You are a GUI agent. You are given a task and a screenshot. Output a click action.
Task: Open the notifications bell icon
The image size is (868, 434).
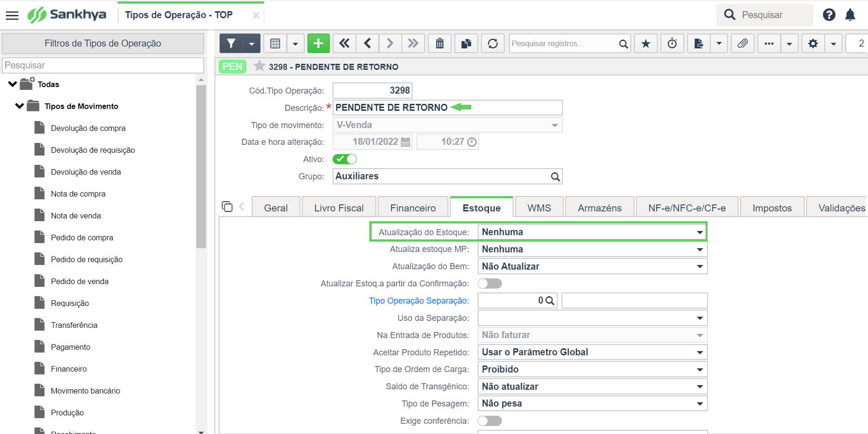pos(850,15)
